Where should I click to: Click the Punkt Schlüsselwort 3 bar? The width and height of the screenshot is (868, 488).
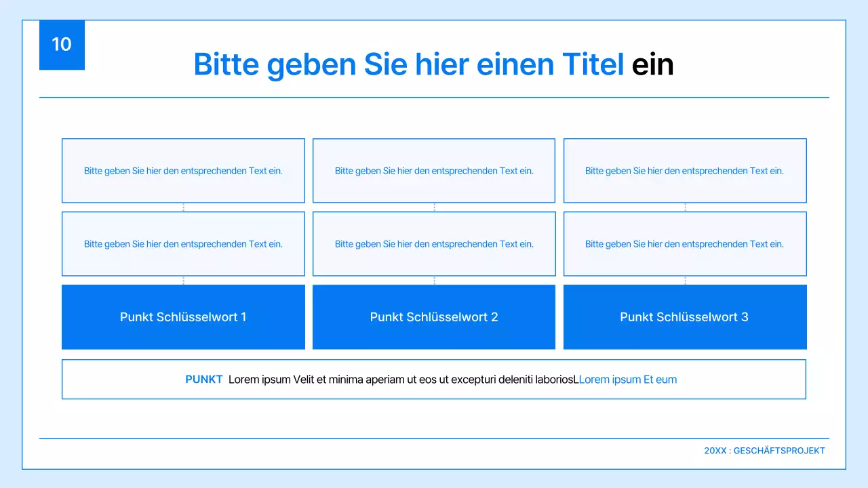tap(684, 317)
